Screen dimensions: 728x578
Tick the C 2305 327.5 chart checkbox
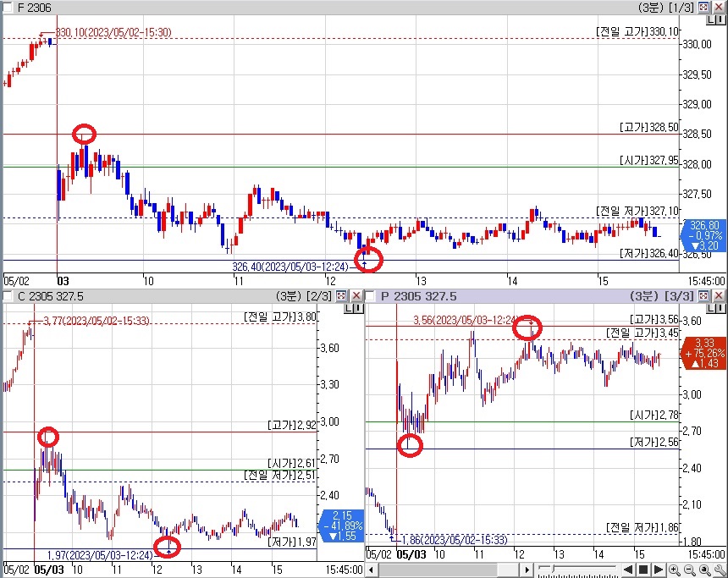[x=8, y=296]
